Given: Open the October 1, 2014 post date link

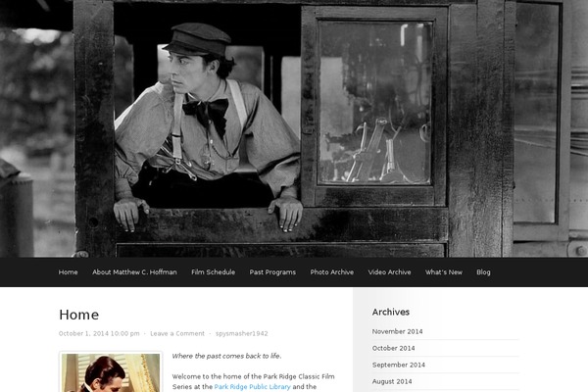Looking at the screenshot, I should [x=99, y=333].
